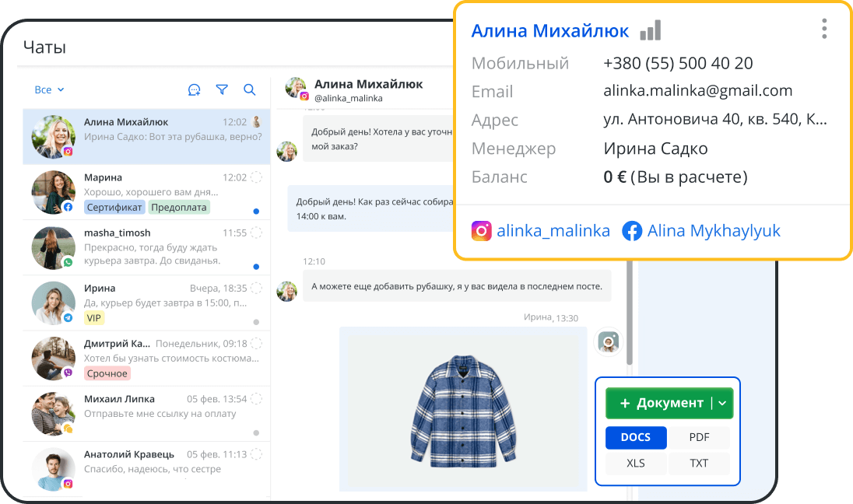Click the Telegram badge on Марина's avatar
Viewport: 853px width, 504px height.
coord(68,207)
